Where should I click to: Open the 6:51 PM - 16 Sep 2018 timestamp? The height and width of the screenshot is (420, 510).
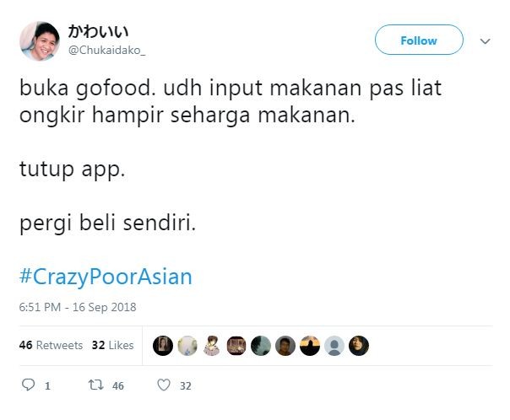click(x=78, y=307)
